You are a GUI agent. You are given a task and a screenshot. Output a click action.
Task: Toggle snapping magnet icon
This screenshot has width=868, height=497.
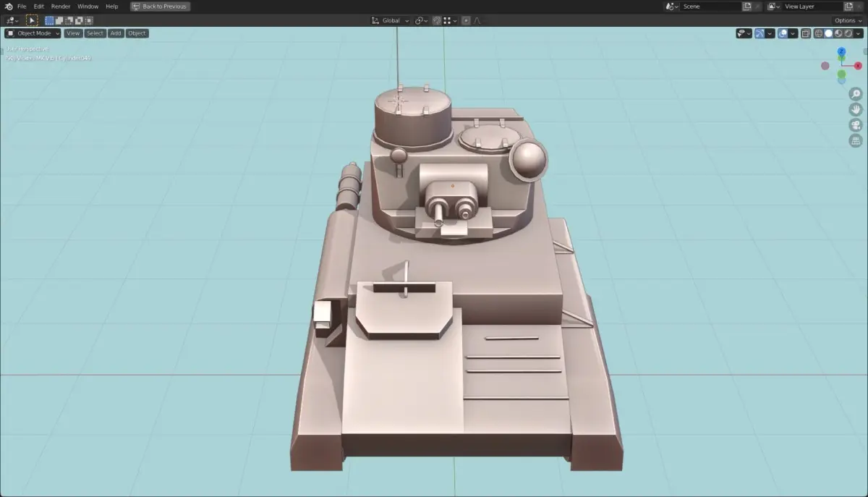click(x=437, y=20)
